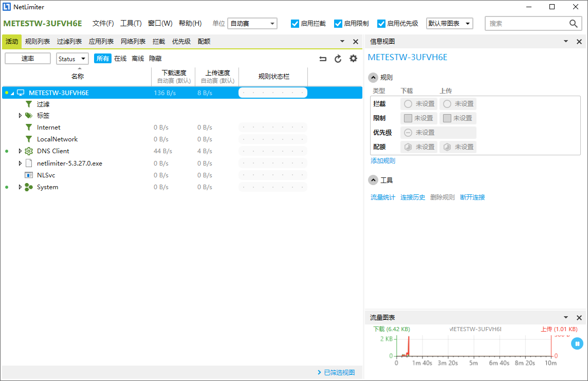The image size is (588, 381).
Task: Click the search magnifier icon
Action: (573, 24)
